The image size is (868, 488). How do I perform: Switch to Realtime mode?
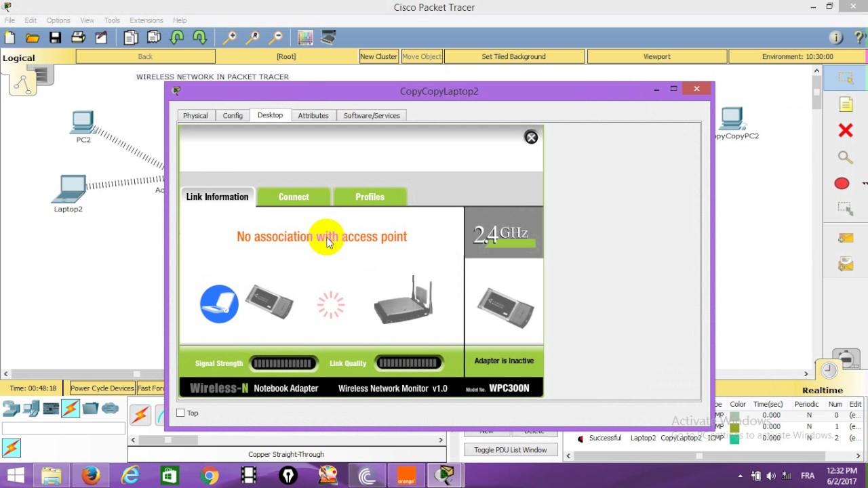point(822,390)
